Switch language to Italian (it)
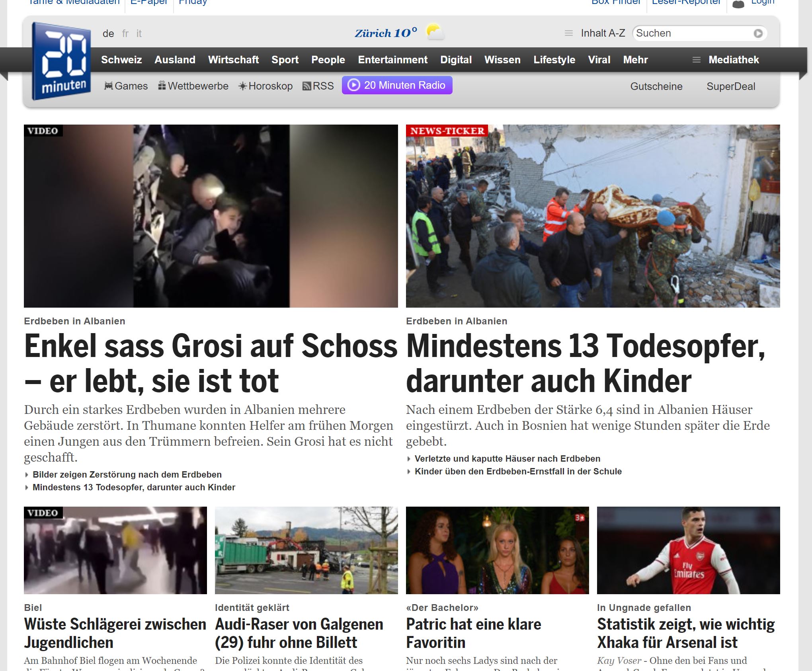 pyautogui.click(x=139, y=33)
